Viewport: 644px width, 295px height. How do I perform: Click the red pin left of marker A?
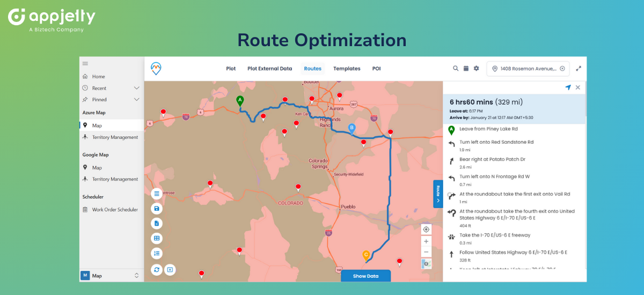tap(163, 114)
